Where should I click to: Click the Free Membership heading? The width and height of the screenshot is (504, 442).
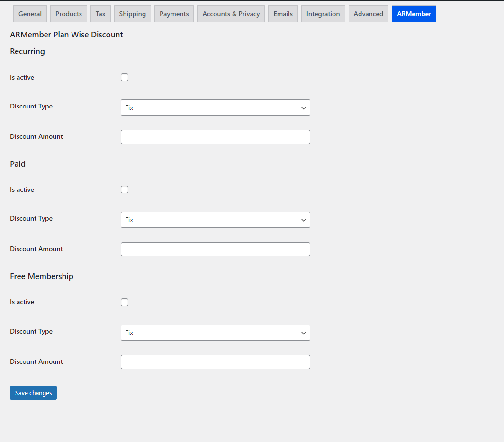pyautogui.click(x=42, y=277)
